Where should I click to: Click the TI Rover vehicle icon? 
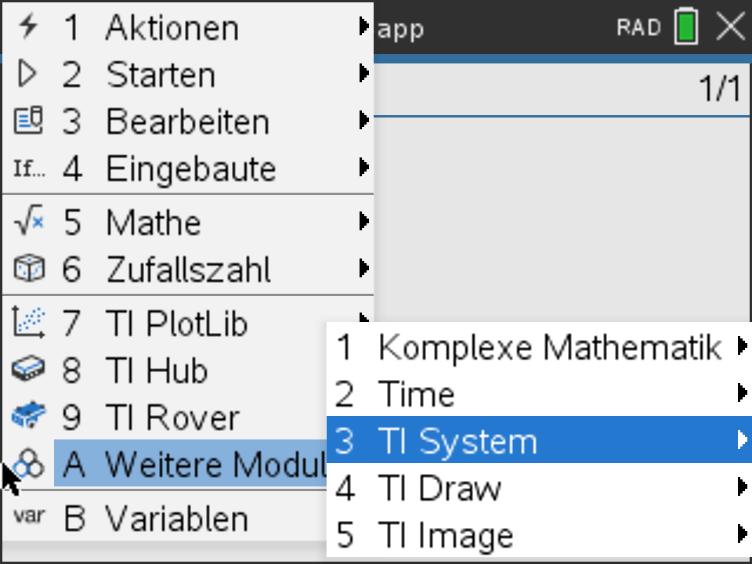click(x=28, y=417)
